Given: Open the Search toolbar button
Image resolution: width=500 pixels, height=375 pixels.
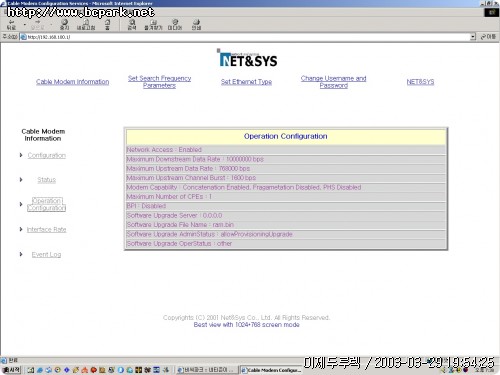Looking at the screenshot, I should pyautogui.click(x=132, y=24).
